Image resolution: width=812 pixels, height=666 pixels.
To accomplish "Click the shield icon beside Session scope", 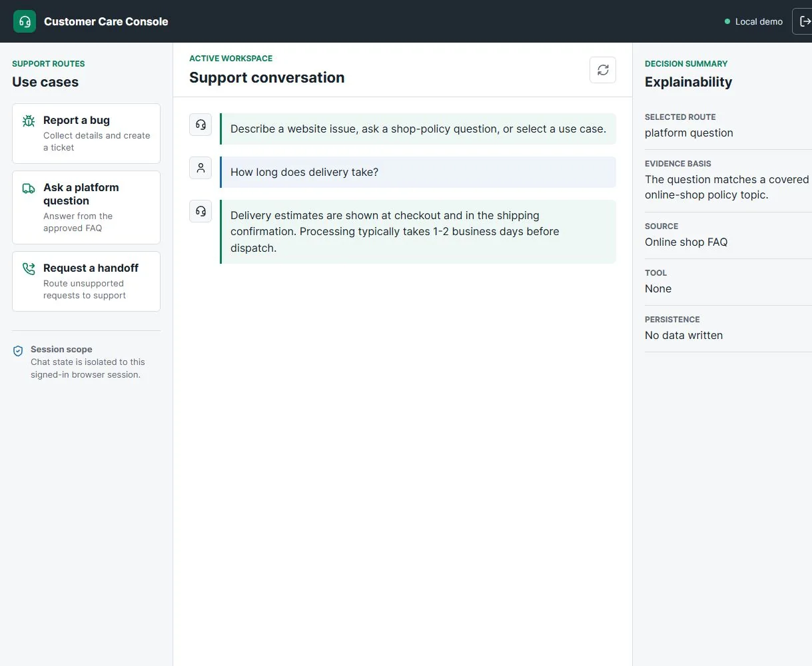I will [x=19, y=351].
